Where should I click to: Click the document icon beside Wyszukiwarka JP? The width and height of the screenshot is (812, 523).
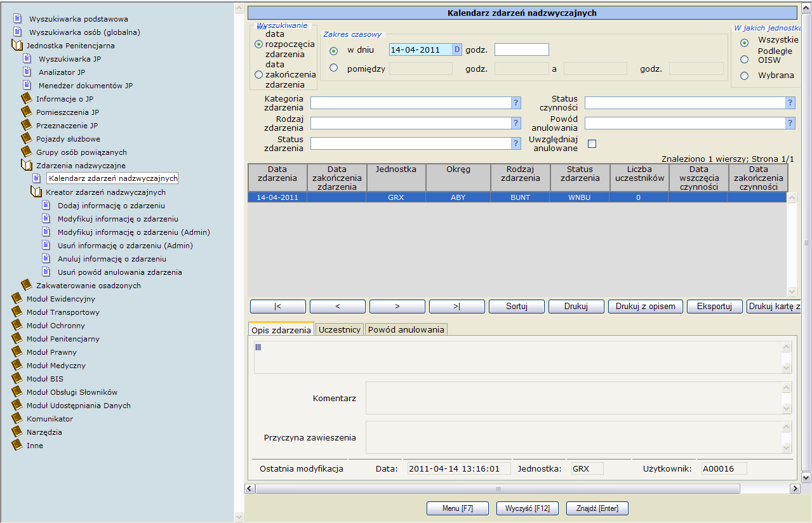coord(27,58)
